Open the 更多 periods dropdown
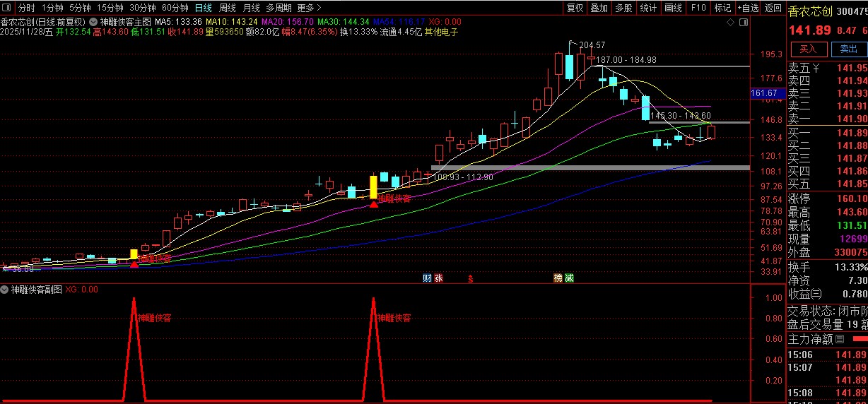 307,8
